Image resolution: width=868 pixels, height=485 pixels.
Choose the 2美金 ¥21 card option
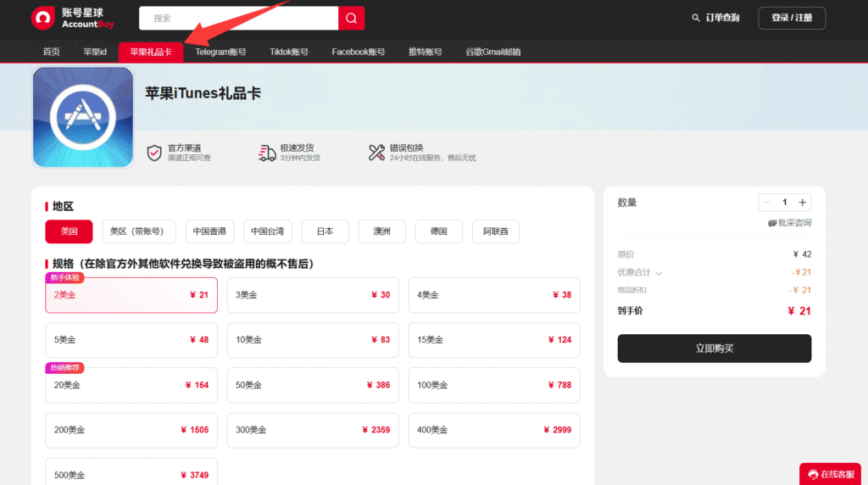[x=131, y=295]
